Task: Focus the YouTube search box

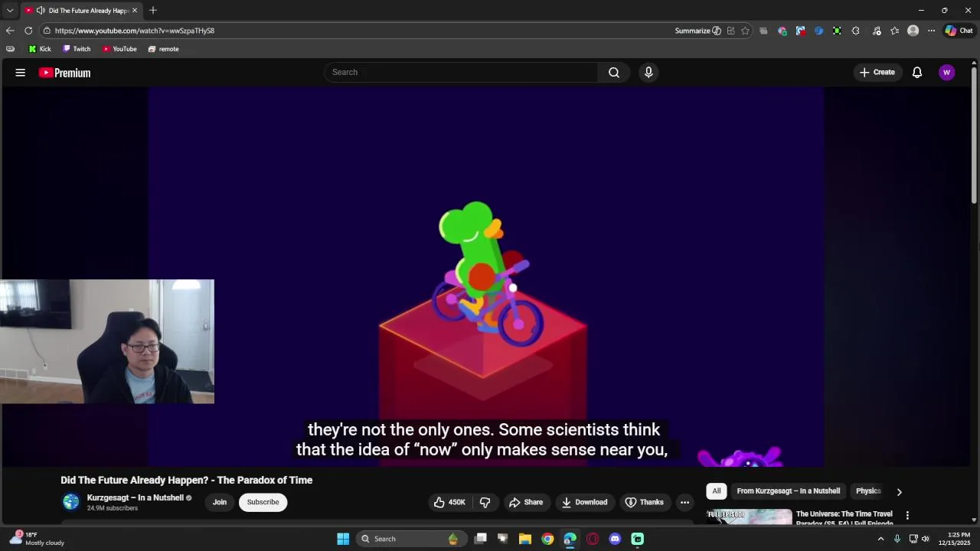Action: (460, 72)
